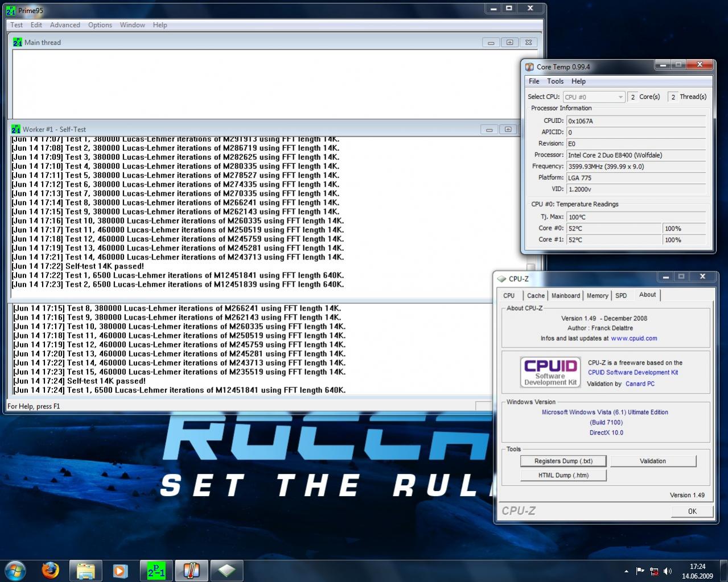Click Validation button in CPU-Z

653,461
